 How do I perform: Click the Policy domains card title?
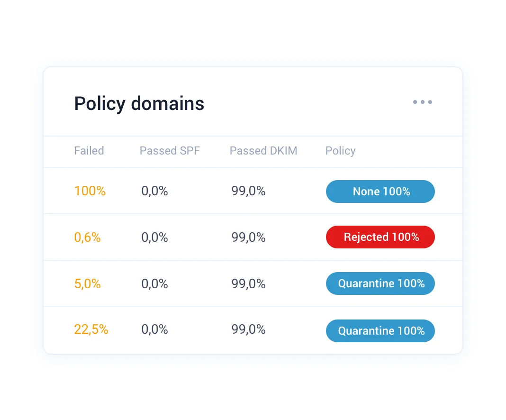point(139,103)
